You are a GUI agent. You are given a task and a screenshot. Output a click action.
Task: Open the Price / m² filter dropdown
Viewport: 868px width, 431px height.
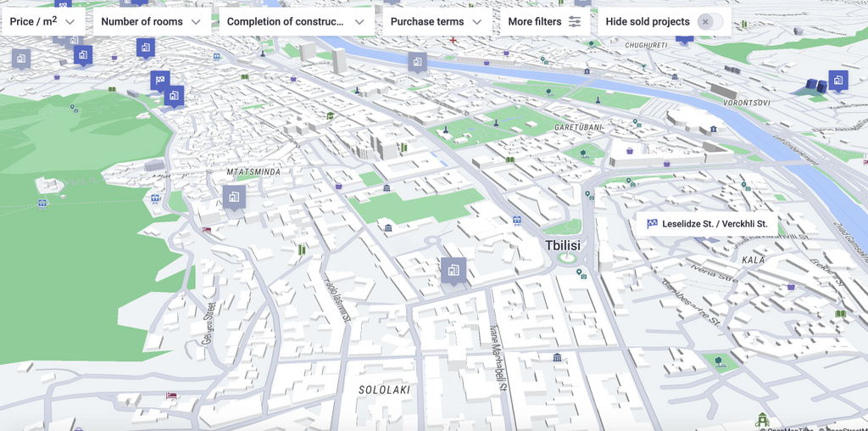pos(42,21)
